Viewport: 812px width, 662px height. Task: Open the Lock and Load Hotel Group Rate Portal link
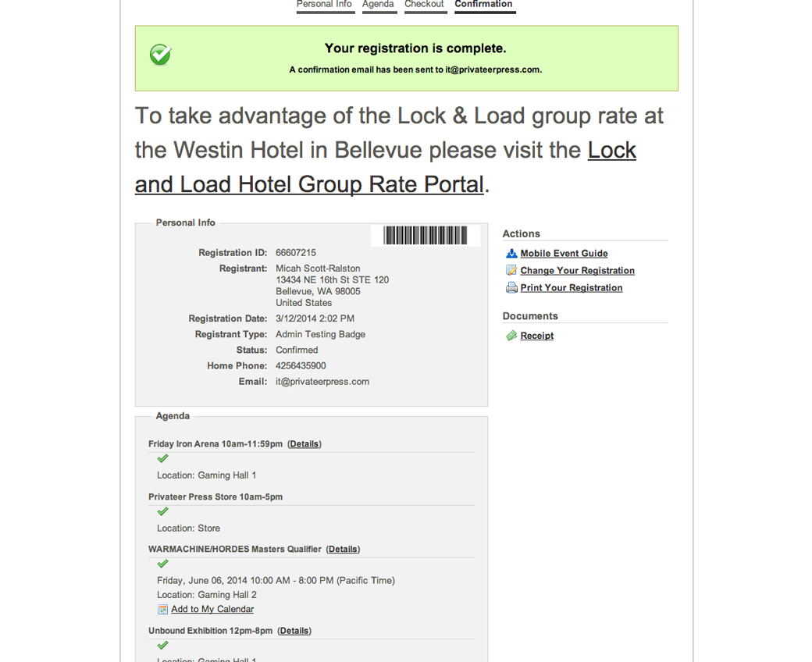[386, 167]
